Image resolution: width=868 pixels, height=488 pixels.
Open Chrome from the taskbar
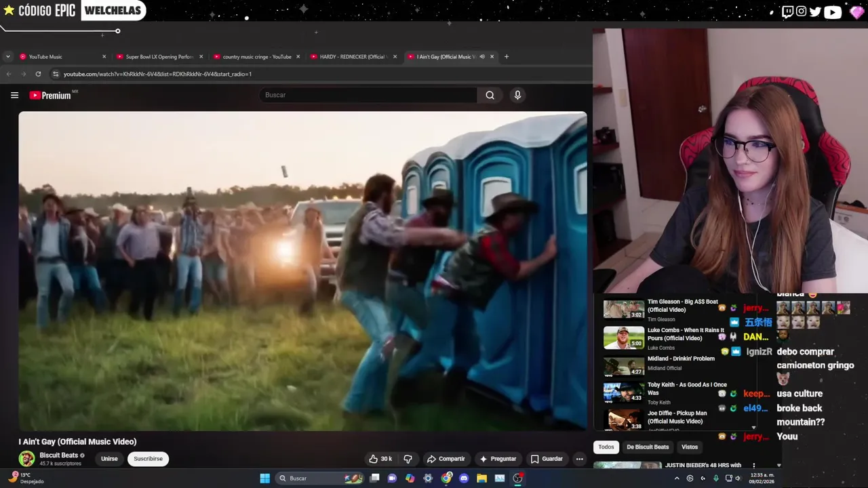[x=446, y=479]
